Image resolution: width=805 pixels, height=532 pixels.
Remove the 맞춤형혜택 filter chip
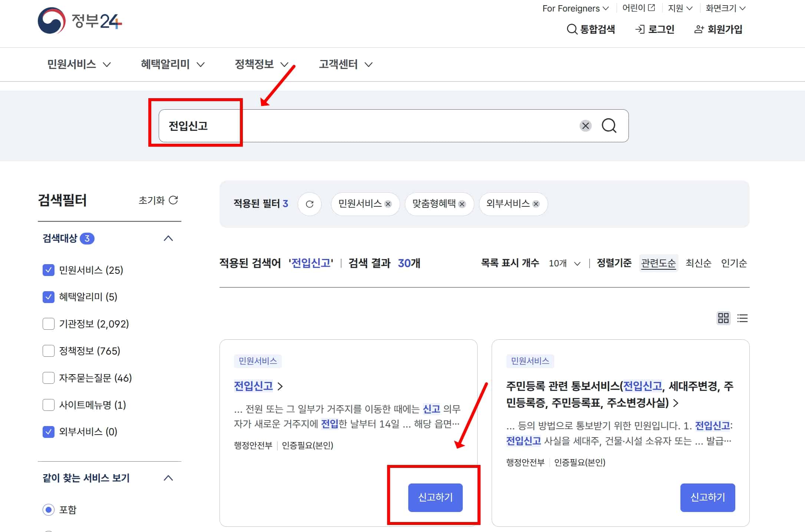[x=462, y=204]
